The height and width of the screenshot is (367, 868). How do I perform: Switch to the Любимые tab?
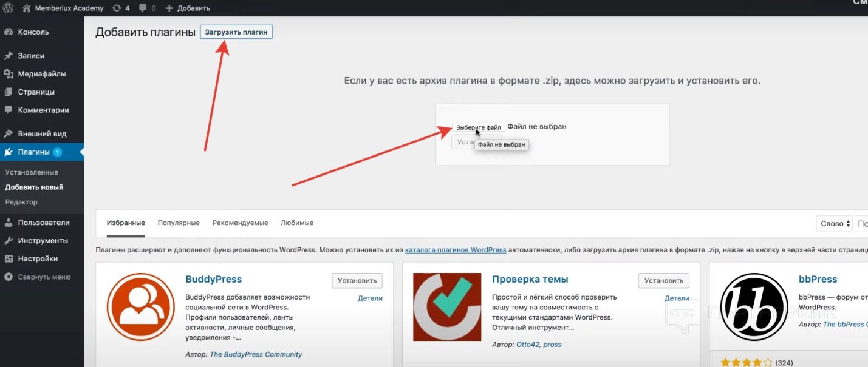[x=297, y=223]
